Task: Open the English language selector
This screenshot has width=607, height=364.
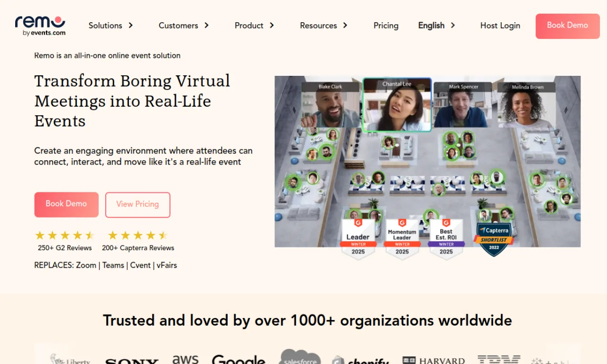Action: click(431, 26)
